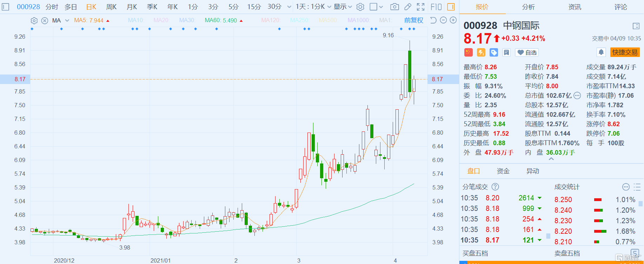Viewport: 644px width, 264px height.
Task: Open the 1天:1分K dropdown
Action: 313,7
